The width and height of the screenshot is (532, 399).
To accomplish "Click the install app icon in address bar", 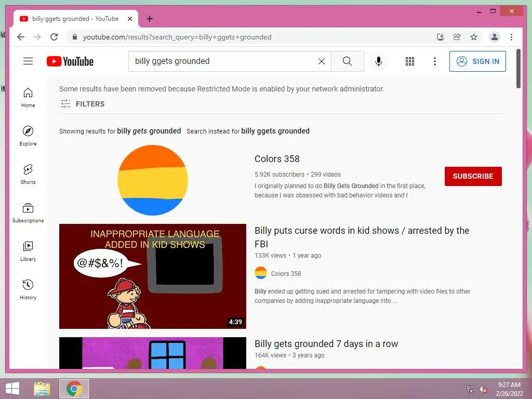I will (441, 37).
